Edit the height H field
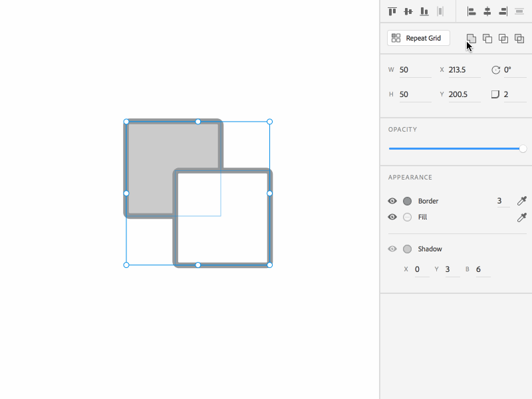The width and height of the screenshot is (532, 399). (x=415, y=94)
